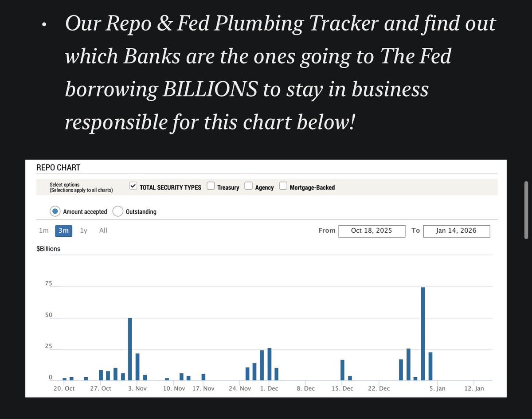Screen dimensions: 532x419
Task: Click the tallest bar near 5. Jan
Action: tap(423, 334)
